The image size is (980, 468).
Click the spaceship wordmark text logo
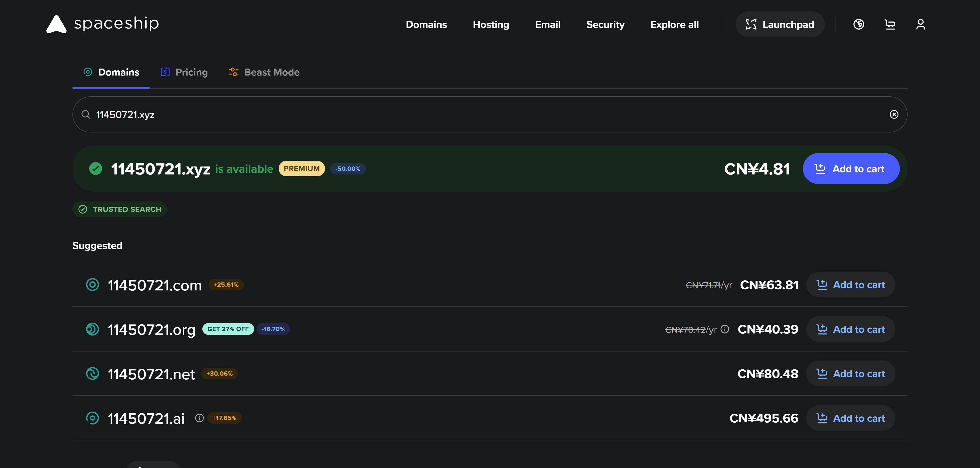(x=117, y=24)
